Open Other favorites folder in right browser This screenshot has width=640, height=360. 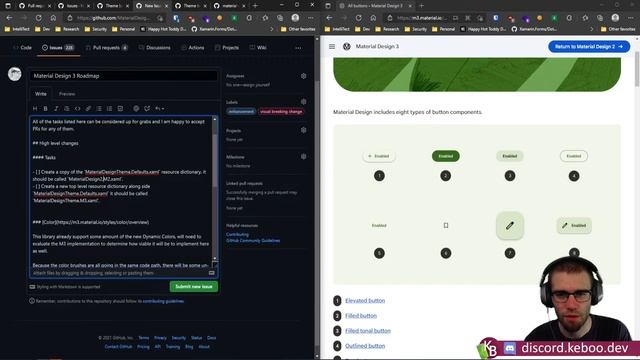(x=618, y=29)
